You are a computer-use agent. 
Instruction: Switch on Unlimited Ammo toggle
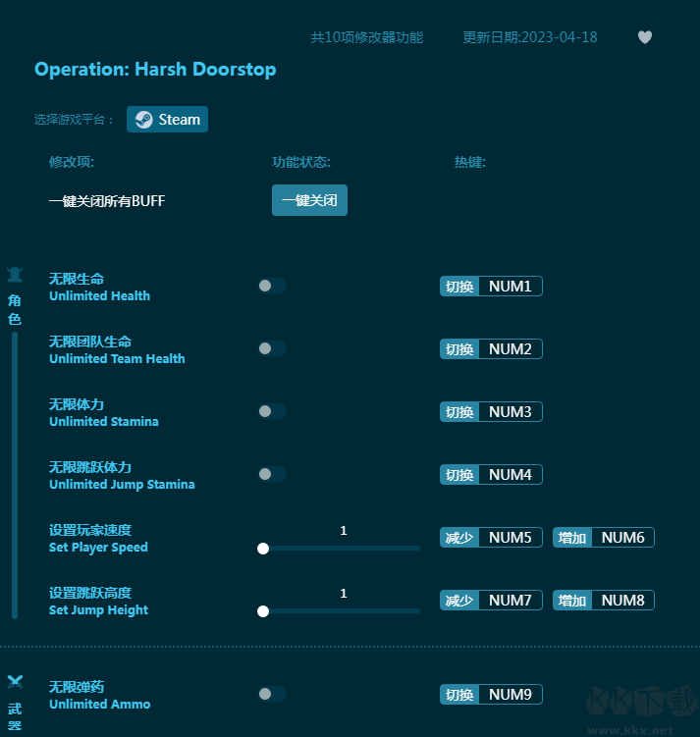click(272, 694)
